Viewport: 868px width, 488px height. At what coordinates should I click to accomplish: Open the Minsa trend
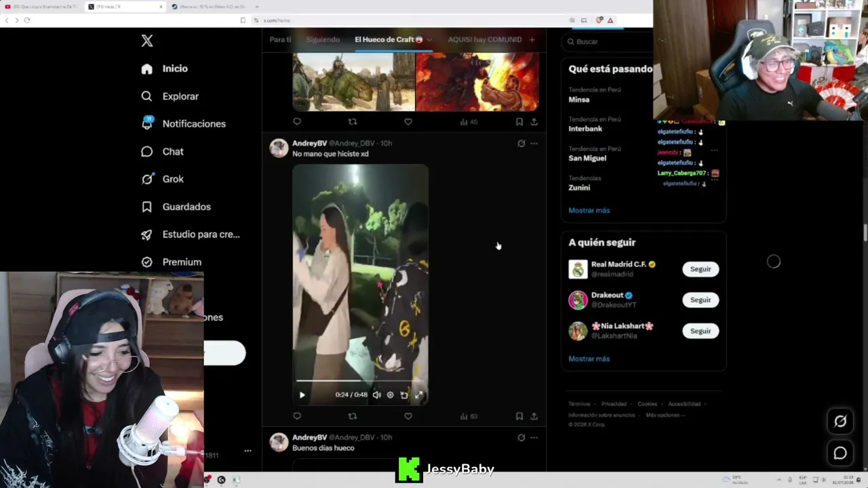579,100
